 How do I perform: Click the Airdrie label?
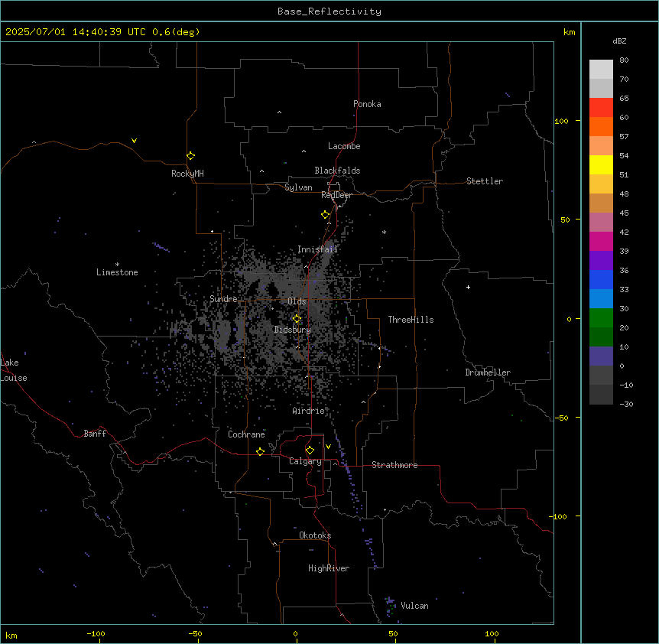point(308,411)
